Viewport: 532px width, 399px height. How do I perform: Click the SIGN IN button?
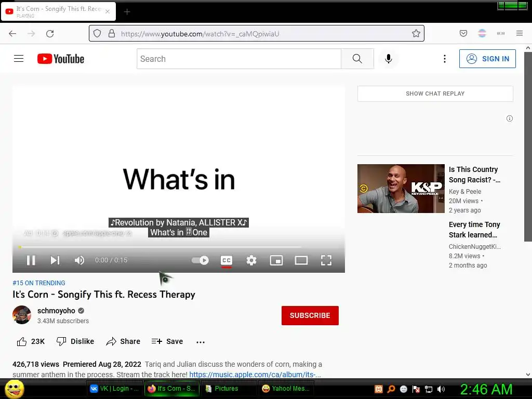pyautogui.click(x=487, y=59)
